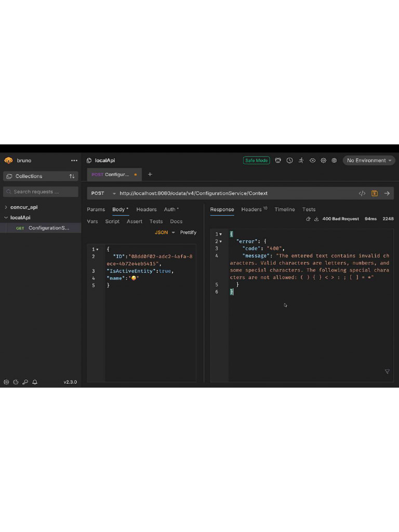Screen dimensions: 399x532
Task: Clear the response with eraser icon
Action: click(x=308, y=219)
